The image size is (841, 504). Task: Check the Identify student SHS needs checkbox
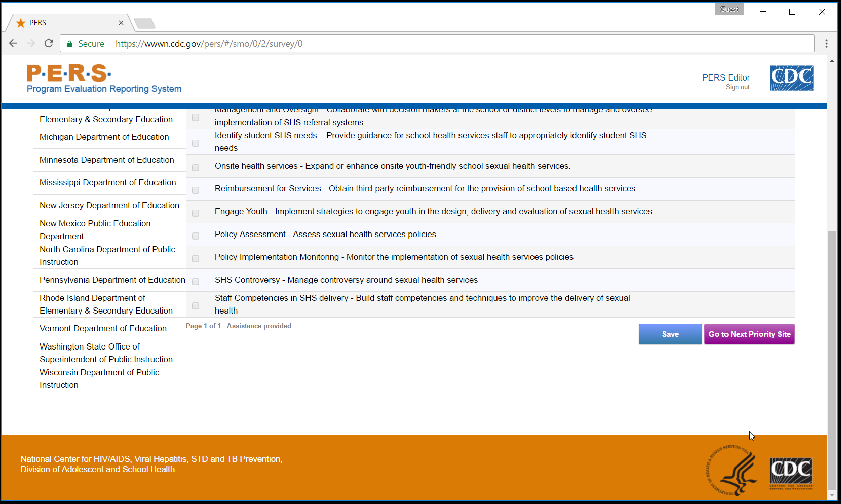(x=196, y=143)
